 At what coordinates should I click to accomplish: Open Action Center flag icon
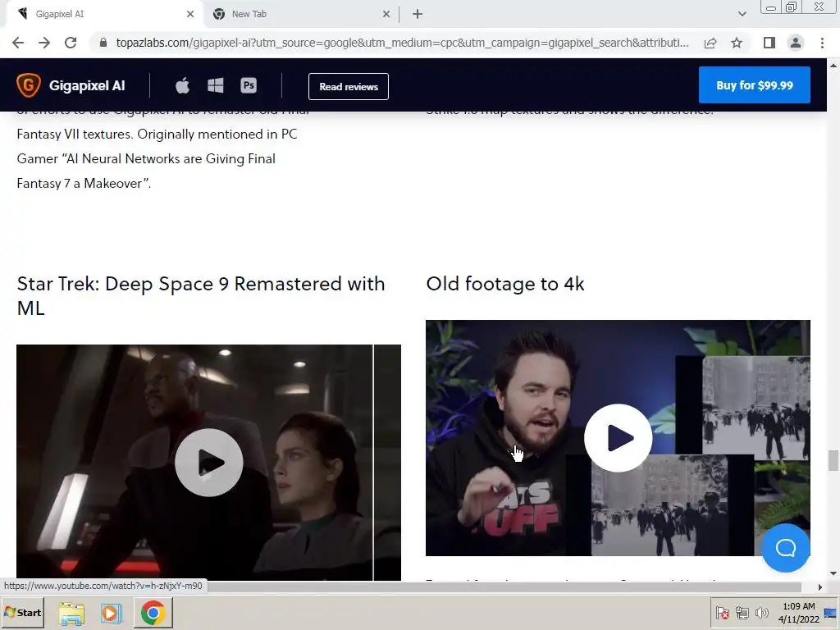(722, 613)
